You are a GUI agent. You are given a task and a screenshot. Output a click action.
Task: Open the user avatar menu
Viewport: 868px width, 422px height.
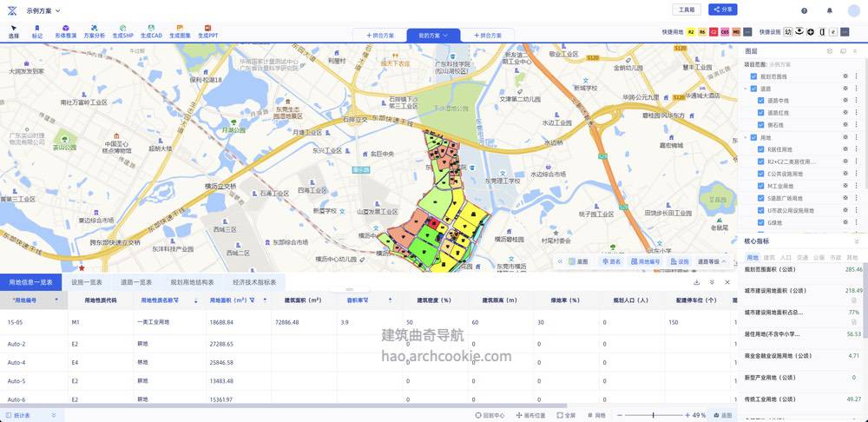pyautogui.click(x=853, y=10)
